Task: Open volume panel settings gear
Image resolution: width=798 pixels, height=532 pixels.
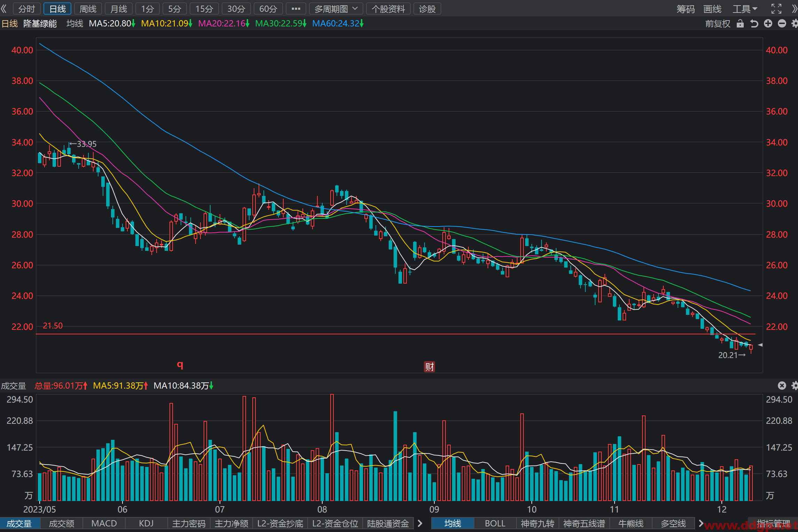Action: point(795,386)
